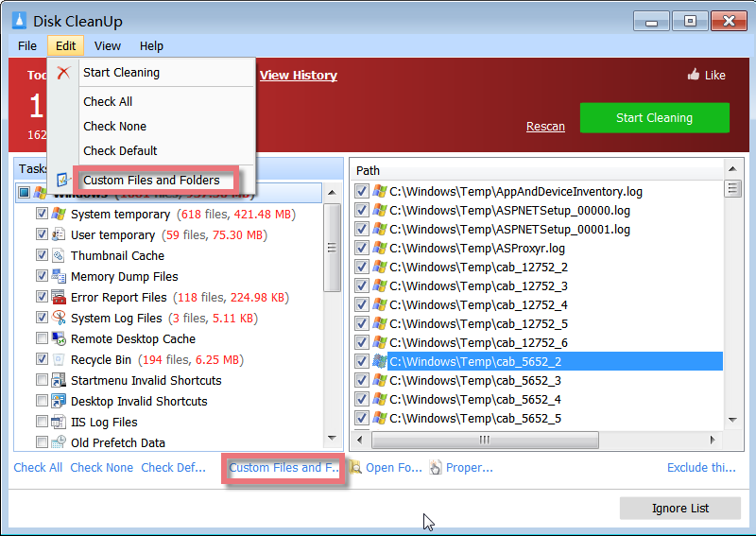Open the Help menu
The height and width of the screenshot is (536, 756).
151,45
